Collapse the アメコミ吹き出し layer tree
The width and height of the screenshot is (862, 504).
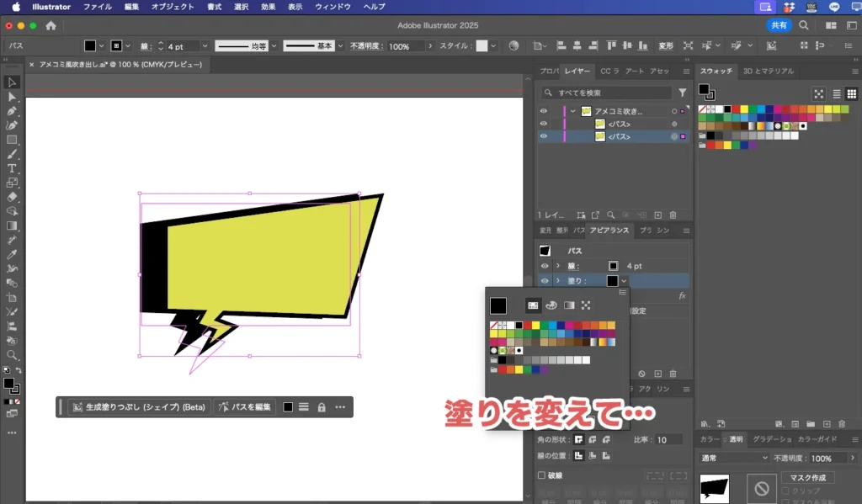point(572,111)
